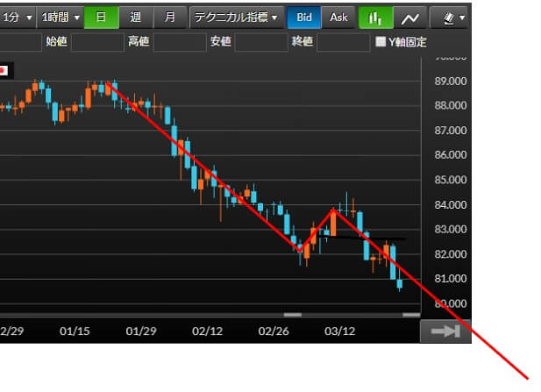This screenshot has height=392, width=541.
Task: Open テクニカル指標 dropdown menu
Action: pos(237,18)
